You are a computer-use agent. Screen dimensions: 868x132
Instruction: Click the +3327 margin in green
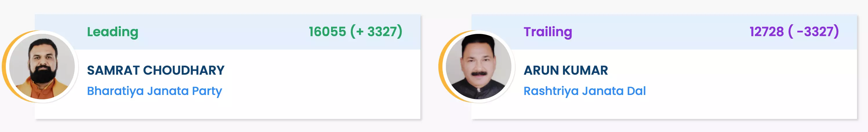376,32
